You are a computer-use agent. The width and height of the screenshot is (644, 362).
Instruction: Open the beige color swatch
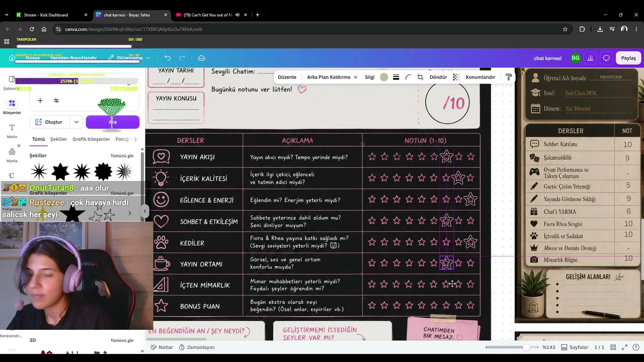pyautogui.click(x=384, y=77)
